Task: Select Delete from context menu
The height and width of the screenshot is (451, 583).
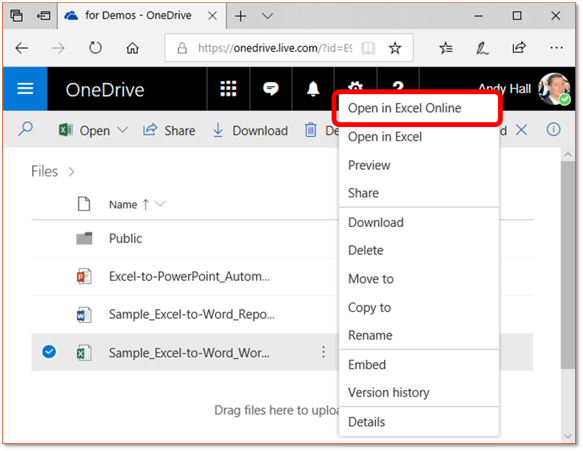Action: coord(419,250)
